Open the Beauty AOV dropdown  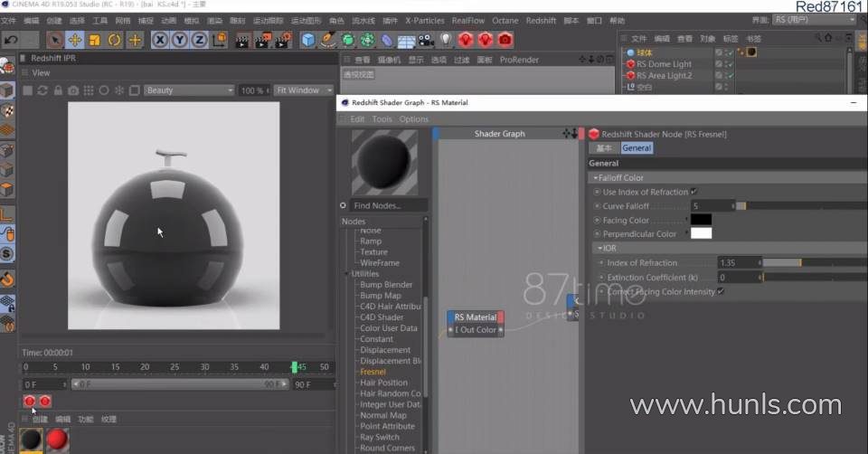coord(189,90)
